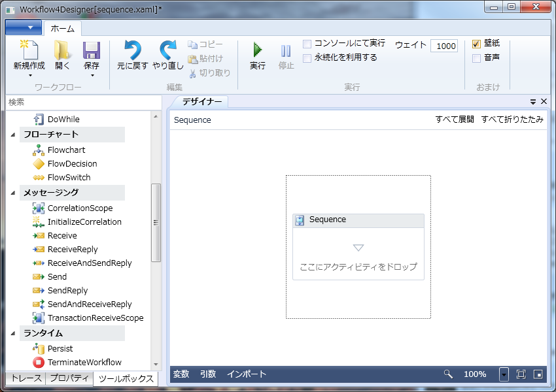Screen dimensions: 556x392
Task: Enable the 永続化を利用する checkbox
Action: [307, 58]
